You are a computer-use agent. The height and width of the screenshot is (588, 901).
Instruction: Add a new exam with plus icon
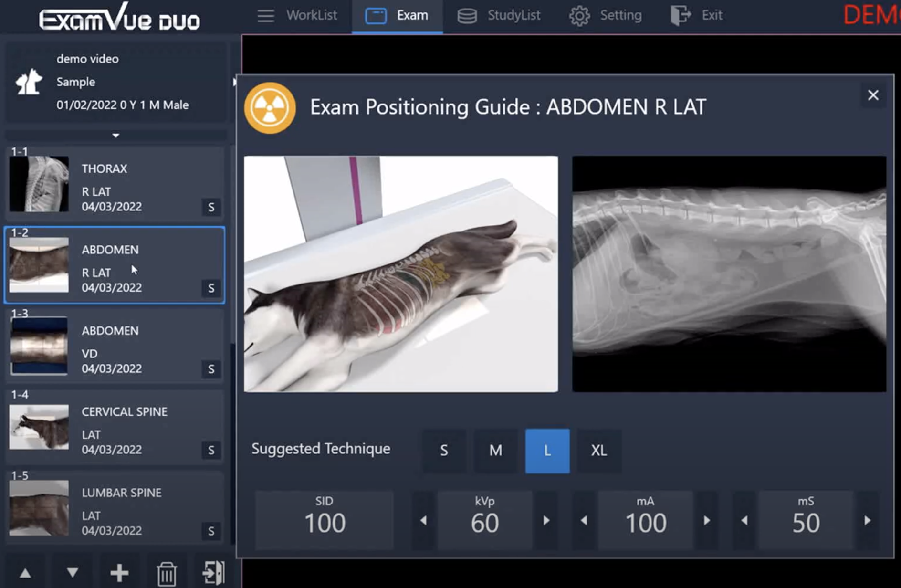coord(119,573)
